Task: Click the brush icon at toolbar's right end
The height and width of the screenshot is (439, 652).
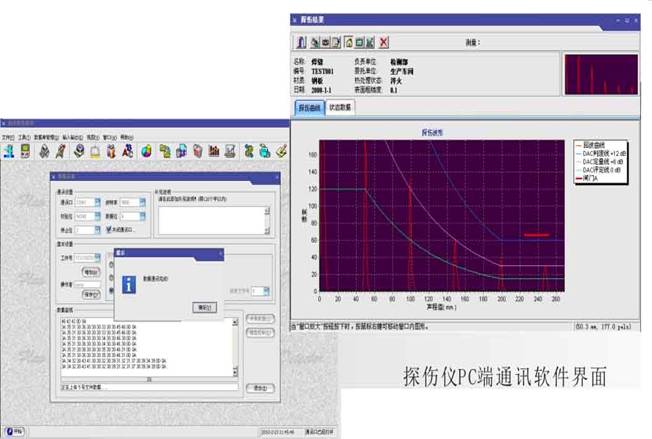Action: pyautogui.click(x=281, y=151)
